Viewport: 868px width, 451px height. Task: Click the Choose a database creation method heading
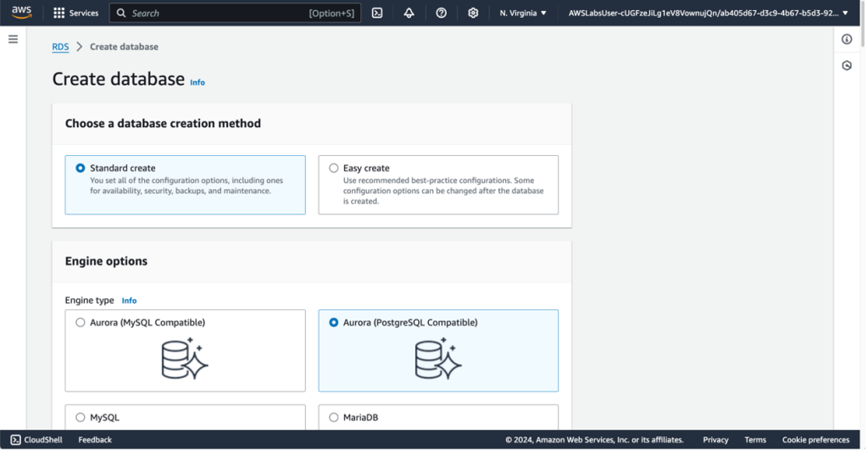tap(163, 124)
